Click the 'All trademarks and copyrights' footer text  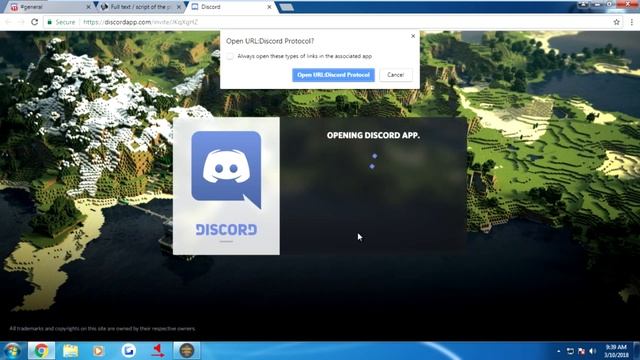click(x=102, y=329)
